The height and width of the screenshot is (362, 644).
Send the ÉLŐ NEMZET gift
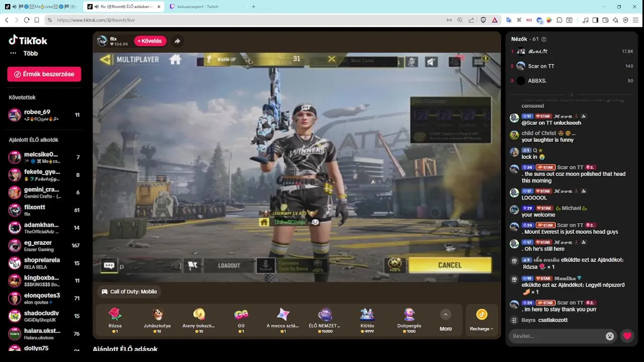tap(325, 320)
